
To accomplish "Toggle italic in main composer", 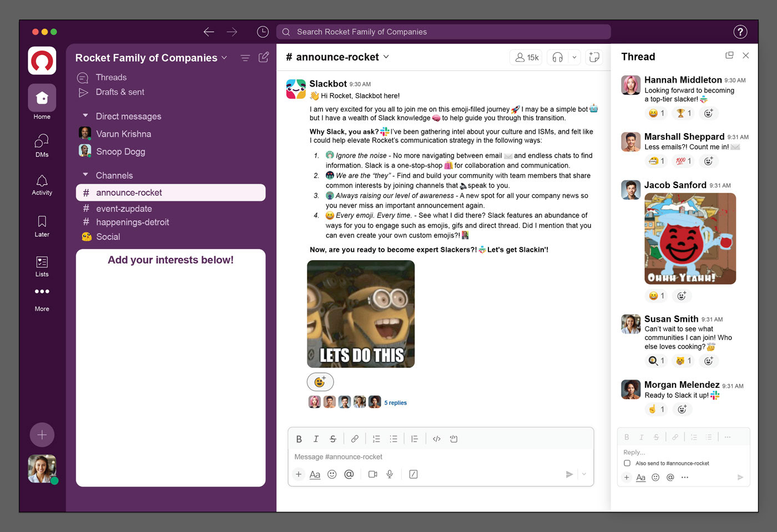I will (316, 439).
